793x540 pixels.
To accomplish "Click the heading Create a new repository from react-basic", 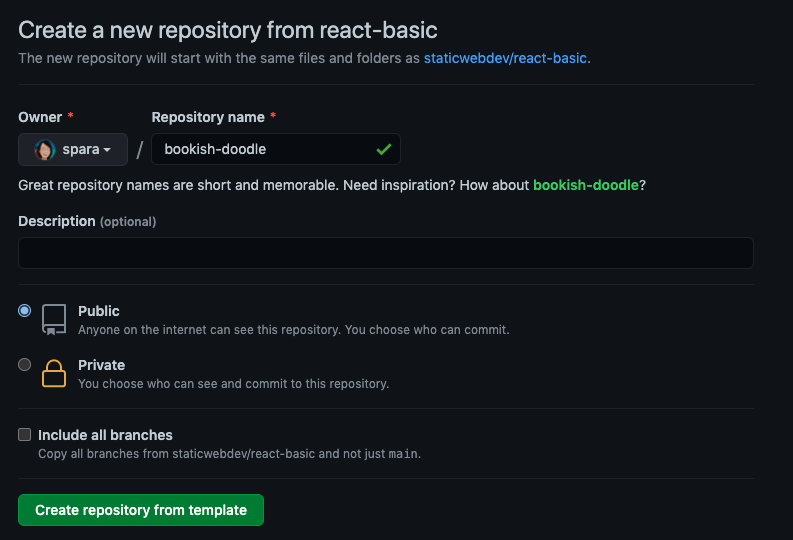I will (x=228, y=30).
